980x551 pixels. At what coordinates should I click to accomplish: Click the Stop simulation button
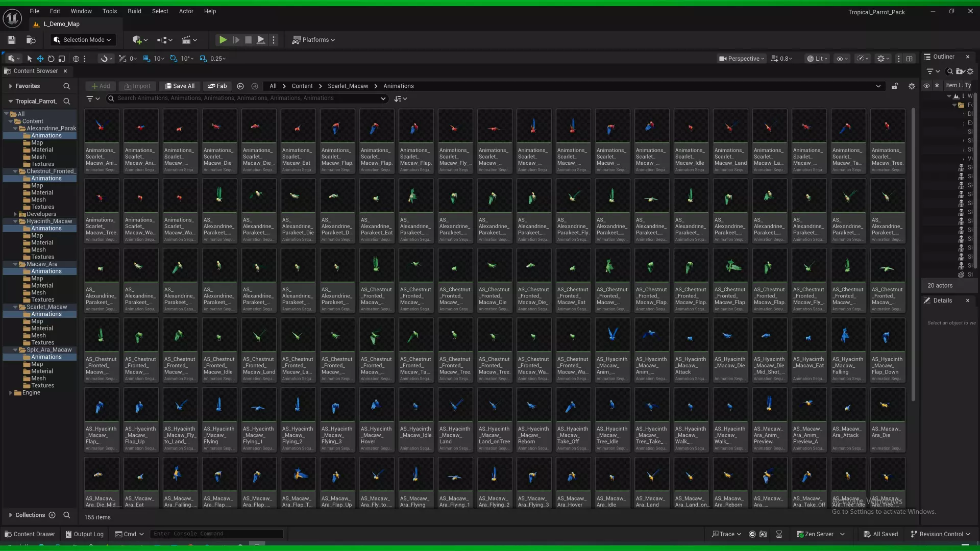point(248,40)
